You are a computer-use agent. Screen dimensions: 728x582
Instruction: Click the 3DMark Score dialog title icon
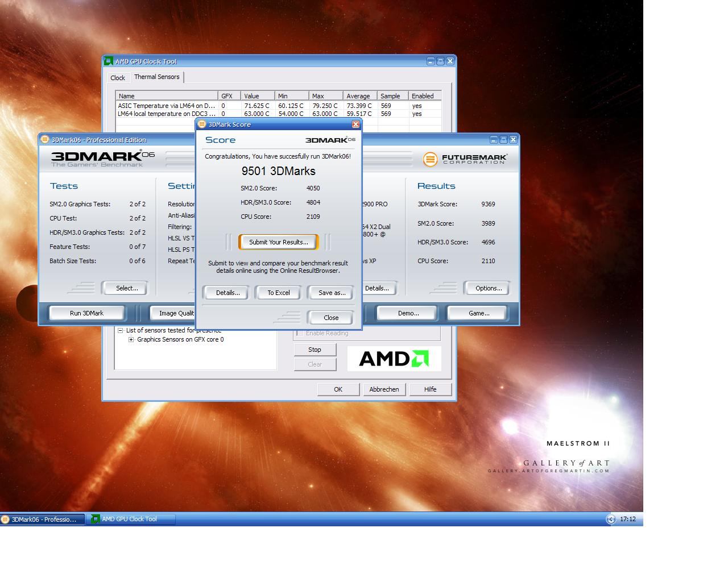click(201, 124)
